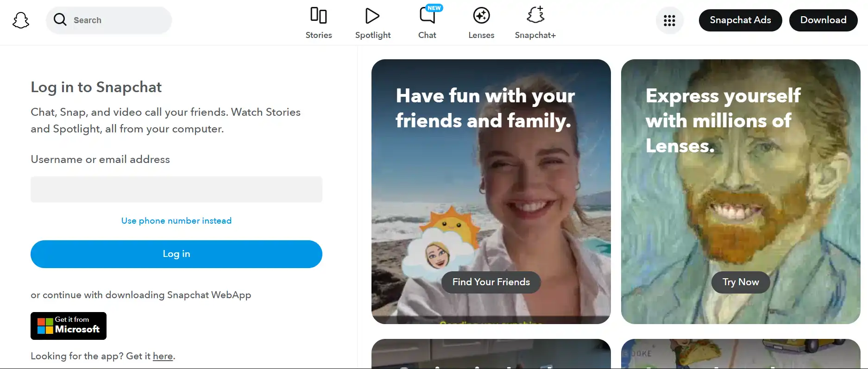Click the blue Log in button
This screenshot has width=868, height=369.
176,254
